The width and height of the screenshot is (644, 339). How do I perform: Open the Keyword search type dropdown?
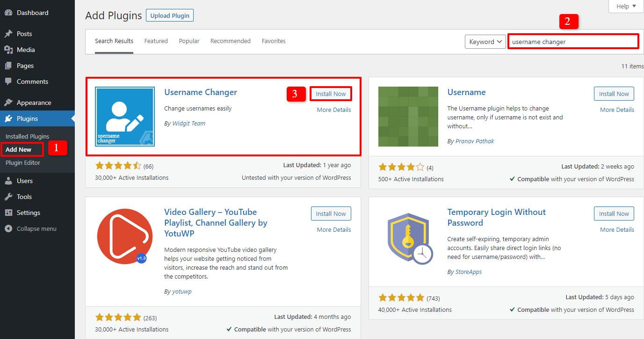coord(485,42)
